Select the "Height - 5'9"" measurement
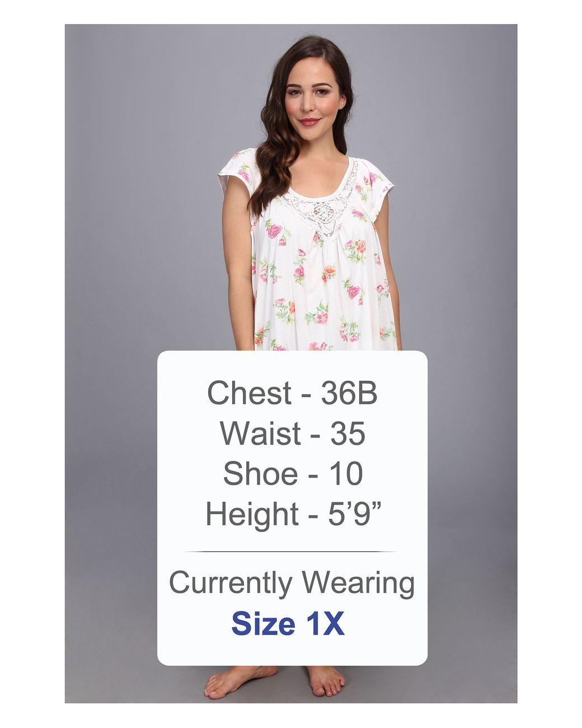Image resolution: width=582 pixels, height=728 pixels. (x=293, y=514)
